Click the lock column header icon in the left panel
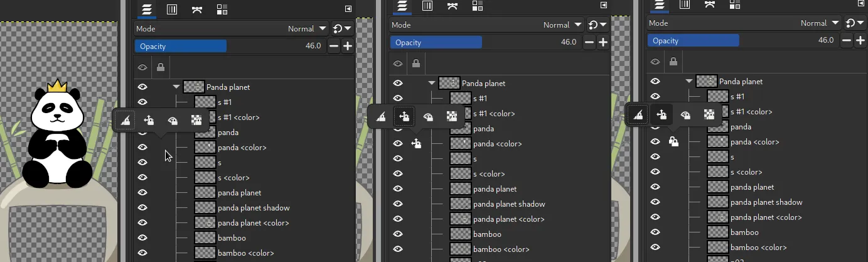 [x=161, y=67]
